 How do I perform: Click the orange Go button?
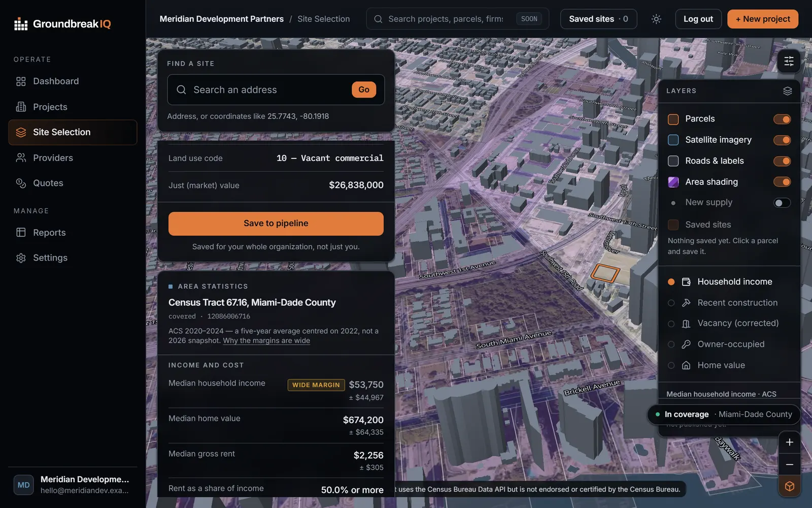[364, 90]
